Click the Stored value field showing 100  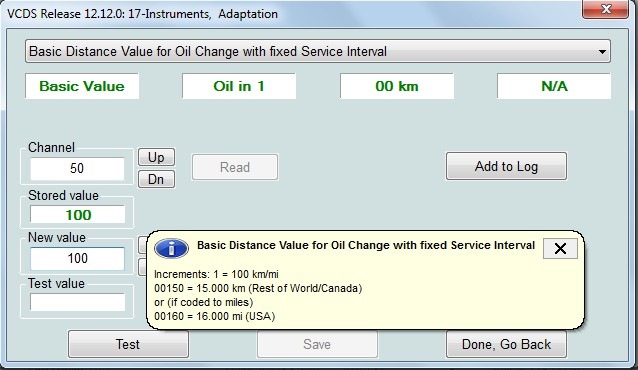coord(77,215)
